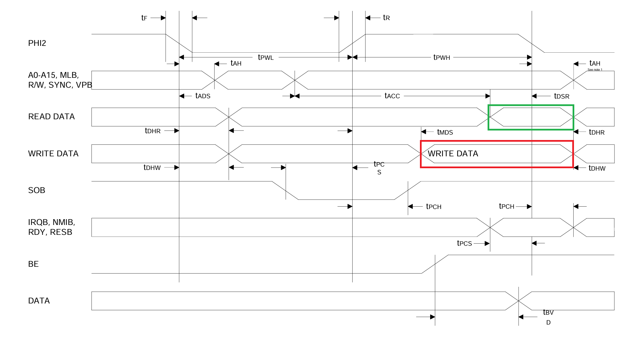This screenshot has width=644, height=349.
Task: Click the tPWL timing label
Action: click(x=266, y=57)
